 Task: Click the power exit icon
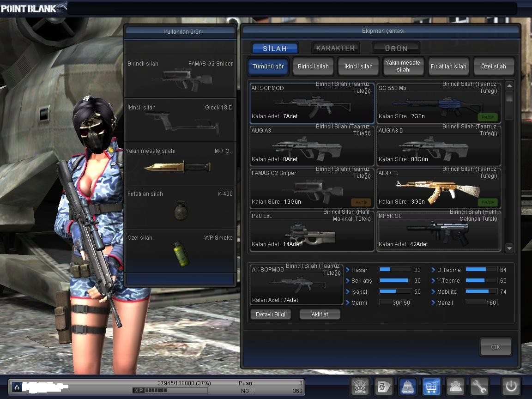coord(511,386)
